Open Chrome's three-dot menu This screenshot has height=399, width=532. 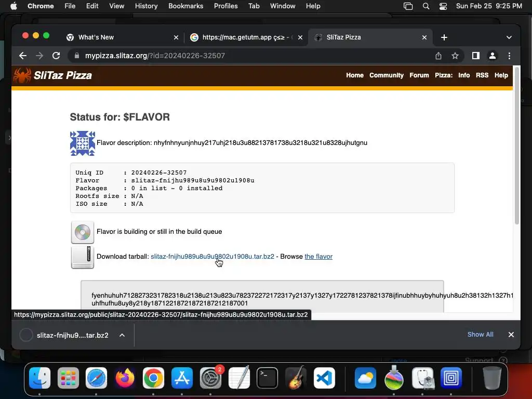[509, 56]
